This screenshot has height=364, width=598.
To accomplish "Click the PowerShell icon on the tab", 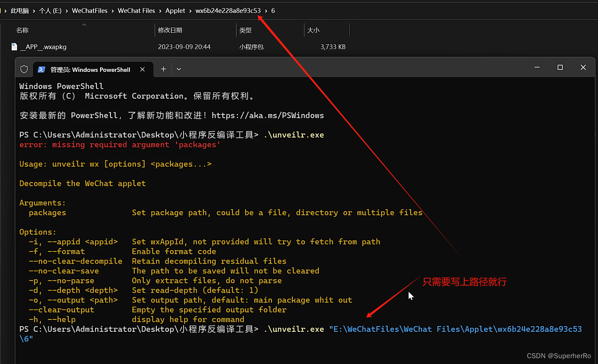I will [41, 69].
